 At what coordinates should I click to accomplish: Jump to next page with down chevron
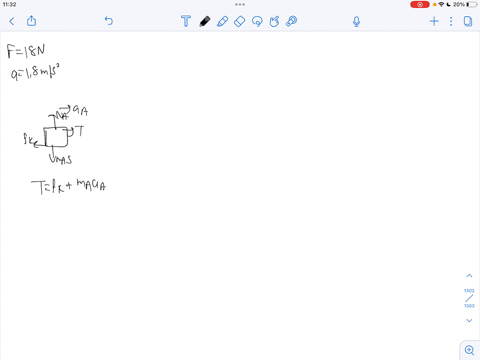pos(469,321)
